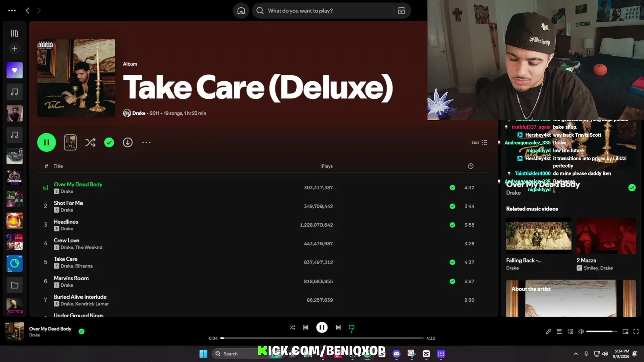
Task: Toggle saved checkmark for 'Marvins Room'
Action: pos(452,281)
